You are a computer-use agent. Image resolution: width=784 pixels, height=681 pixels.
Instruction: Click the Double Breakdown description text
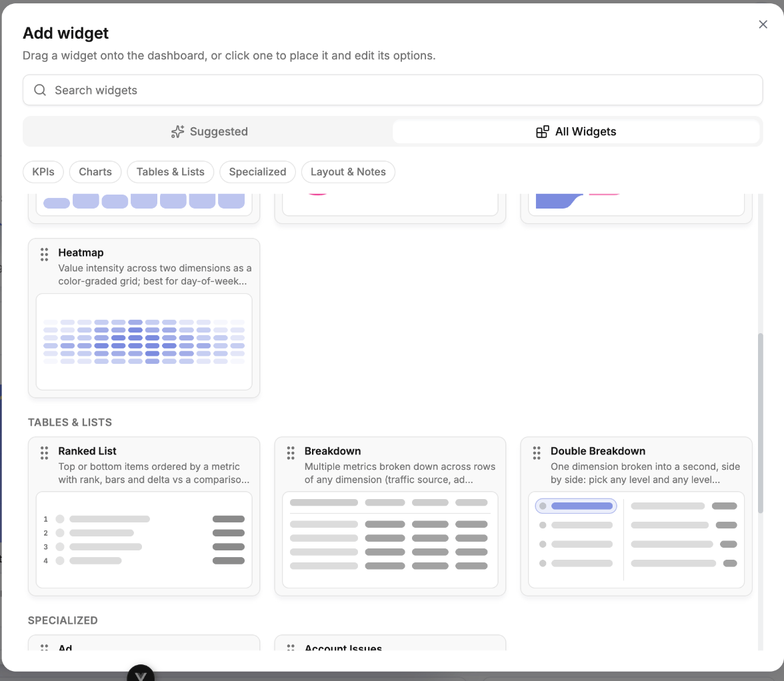[x=645, y=473]
